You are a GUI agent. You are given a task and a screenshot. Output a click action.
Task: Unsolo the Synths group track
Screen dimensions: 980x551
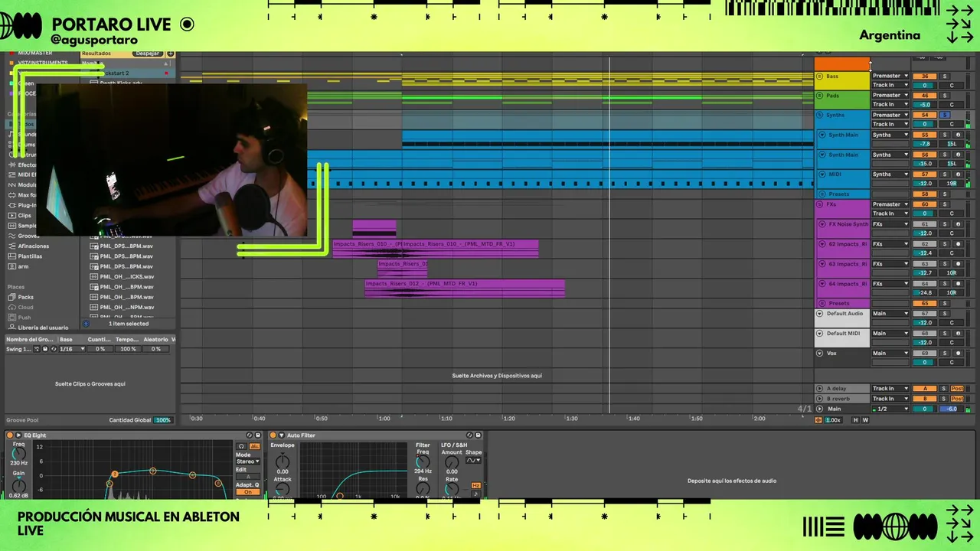pyautogui.click(x=945, y=115)
